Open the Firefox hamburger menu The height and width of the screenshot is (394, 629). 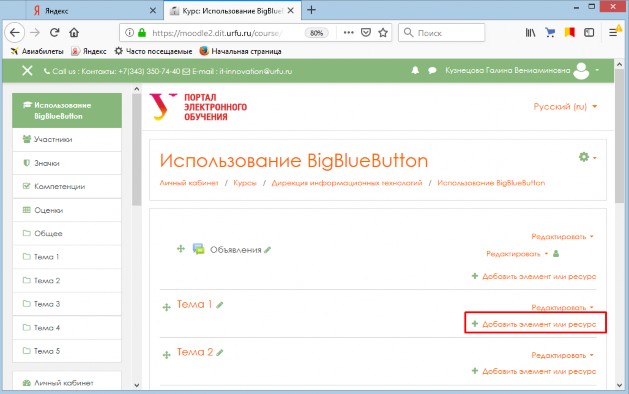click(x=613, y=33)
